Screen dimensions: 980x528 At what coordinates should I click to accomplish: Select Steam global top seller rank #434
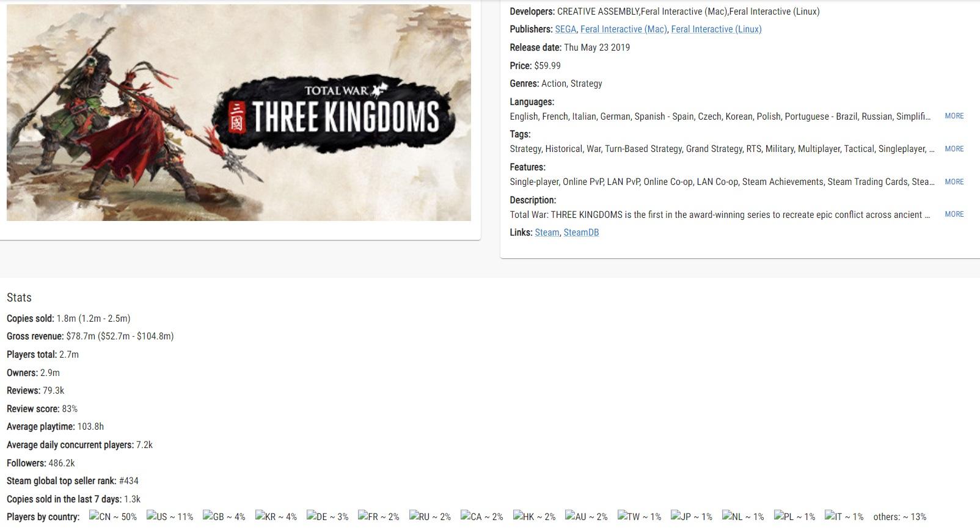[73, 481]
